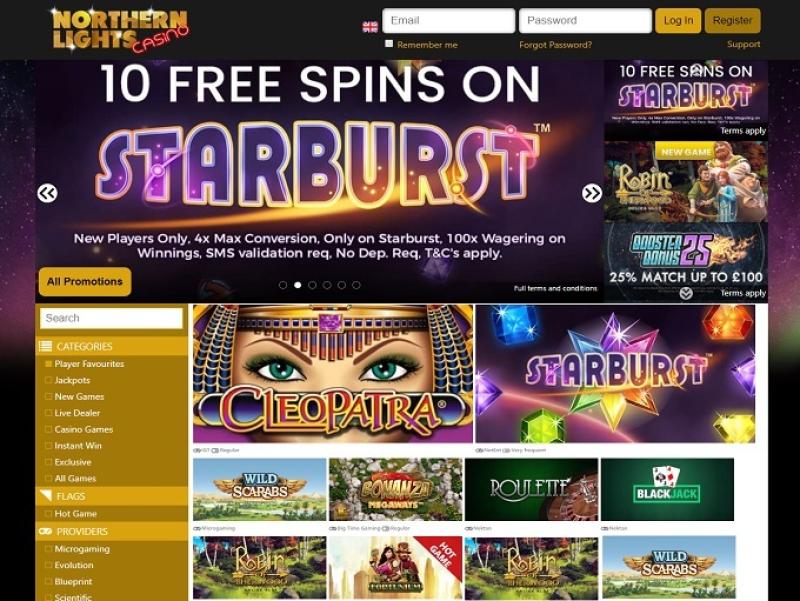Click the Categories list icon
Screen dimensions: 800x601
(45, 346)
